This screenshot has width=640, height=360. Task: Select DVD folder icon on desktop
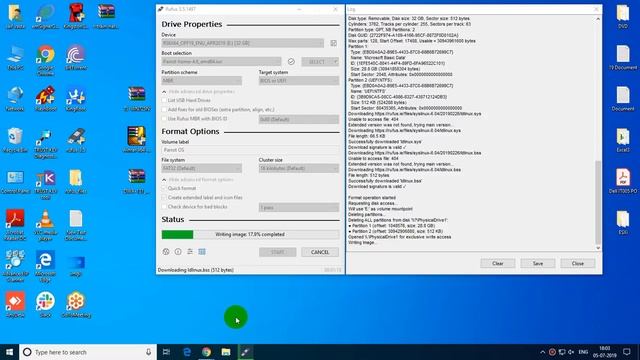pyautogui.click(x=623, y=16)
